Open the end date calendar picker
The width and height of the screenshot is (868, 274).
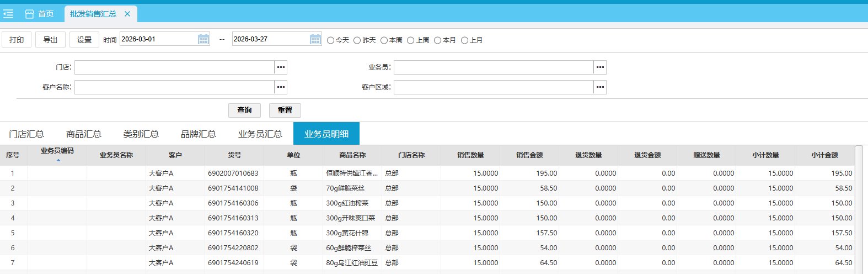tap(315, 39)
